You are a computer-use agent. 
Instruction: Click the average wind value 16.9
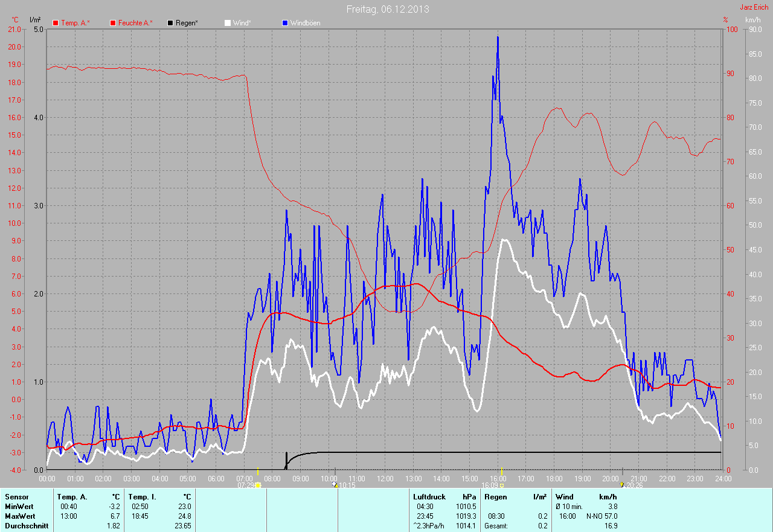coord(611,526)
